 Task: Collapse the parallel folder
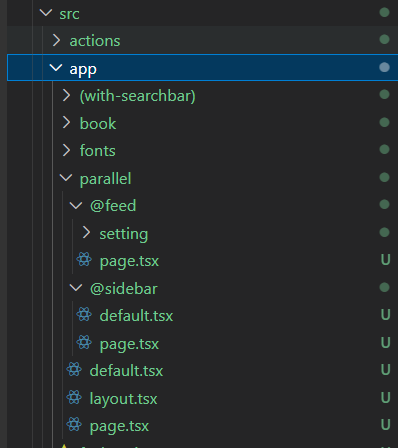pos(66,178)
